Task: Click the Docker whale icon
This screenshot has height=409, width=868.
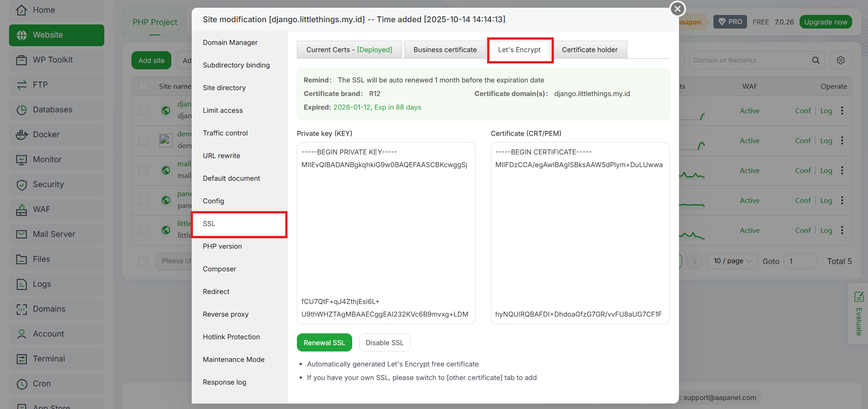Action: [21, 135]
